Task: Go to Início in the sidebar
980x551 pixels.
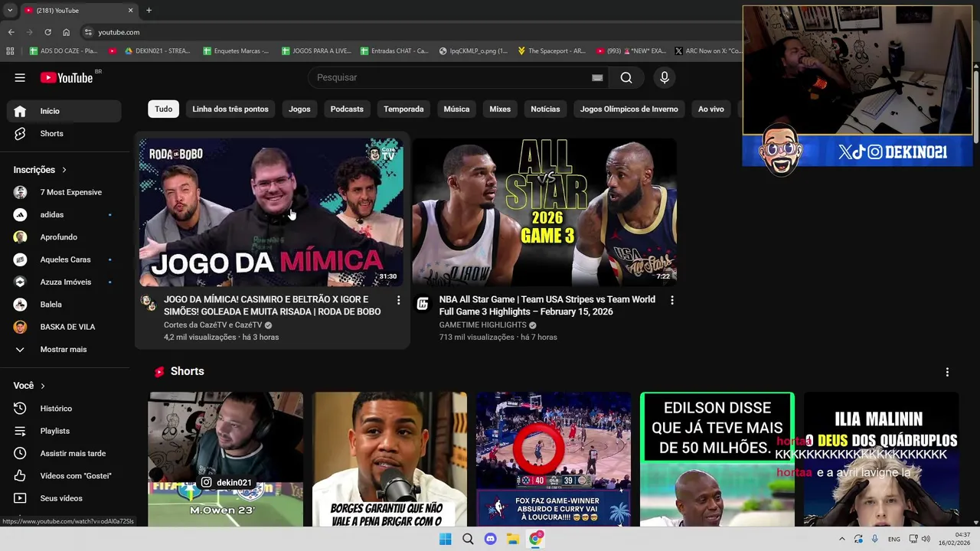Action: (64, 111)
